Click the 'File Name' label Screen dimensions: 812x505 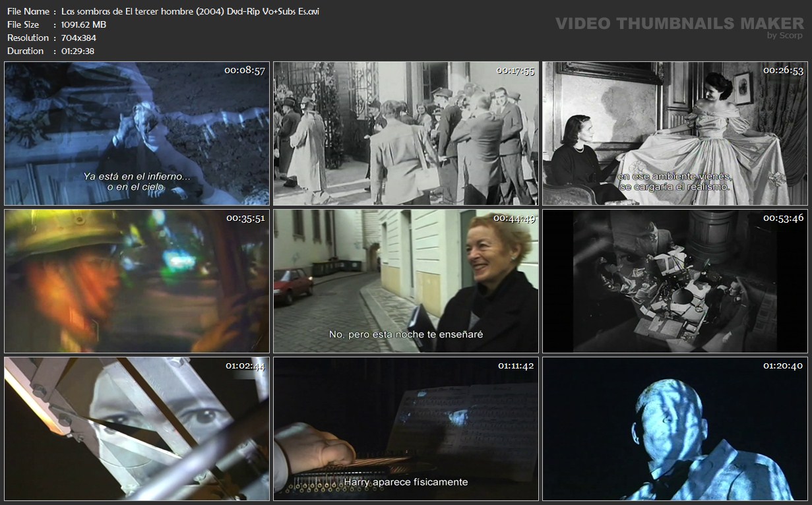(x=28, y=11)
